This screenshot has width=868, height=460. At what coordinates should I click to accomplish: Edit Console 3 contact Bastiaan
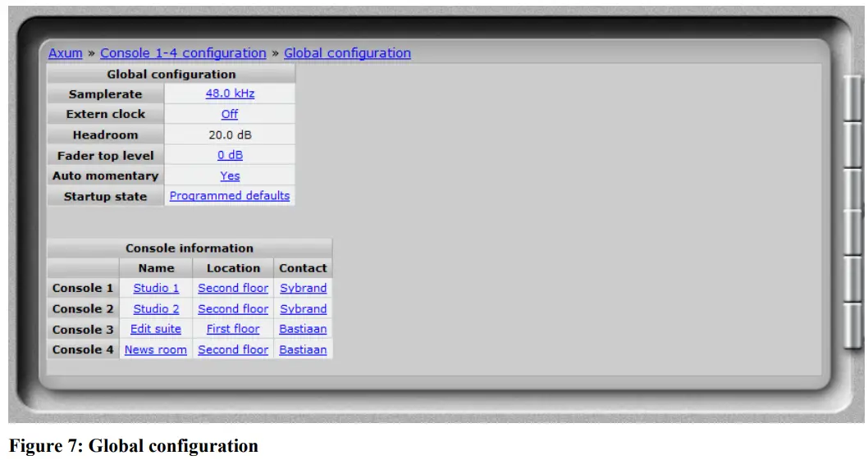(x=303, y=329)
